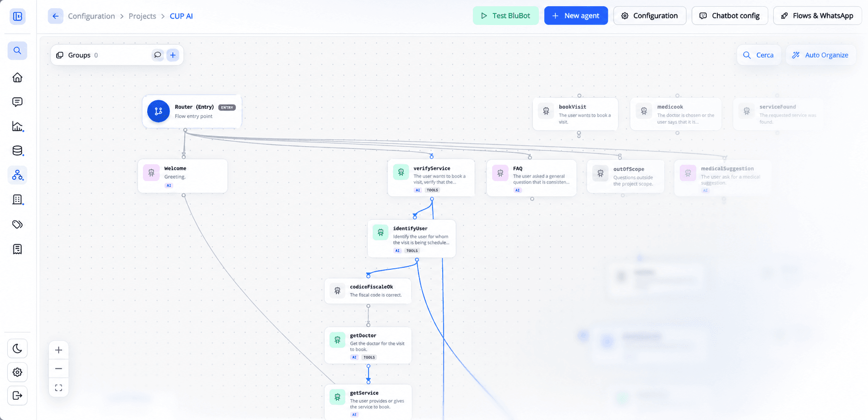Click Auto Organize

(820, 55)
